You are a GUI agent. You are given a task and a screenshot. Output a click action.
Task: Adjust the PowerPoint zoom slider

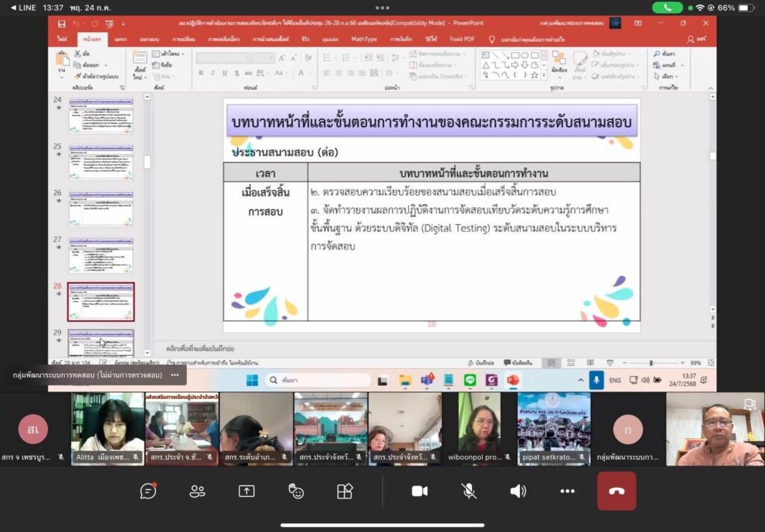pyautogui.click(x=651, y=363)
